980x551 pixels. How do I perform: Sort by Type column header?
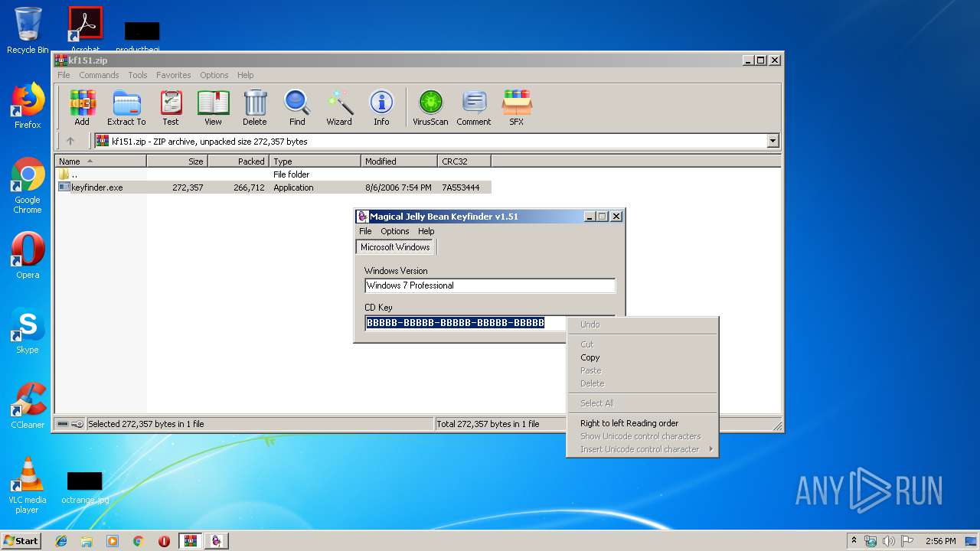[x=315, y=161]
